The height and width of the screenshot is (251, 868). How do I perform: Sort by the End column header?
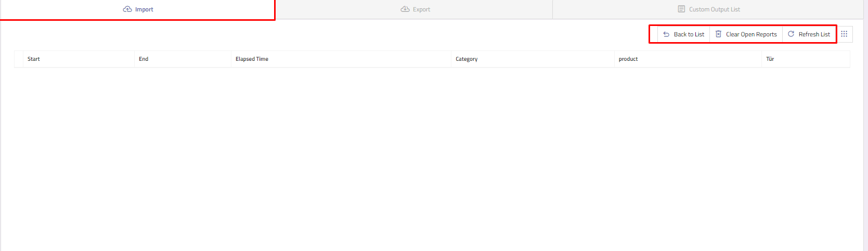[x=144, y=59]
